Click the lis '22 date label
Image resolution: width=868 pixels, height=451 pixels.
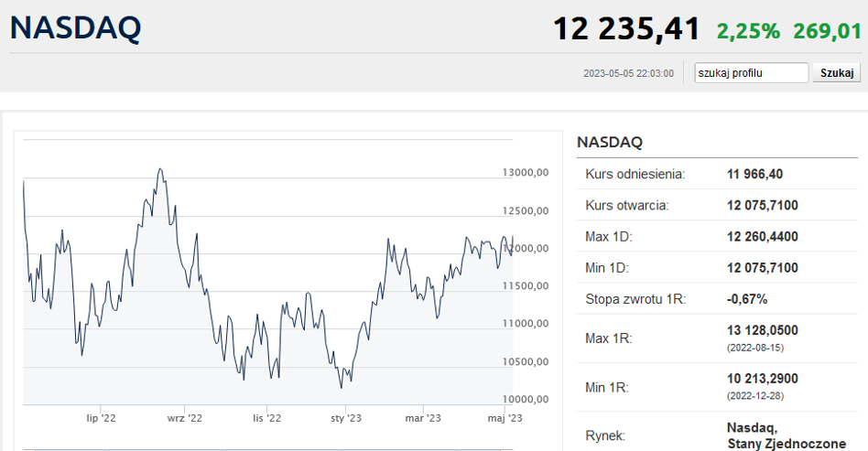click(266, 418)
